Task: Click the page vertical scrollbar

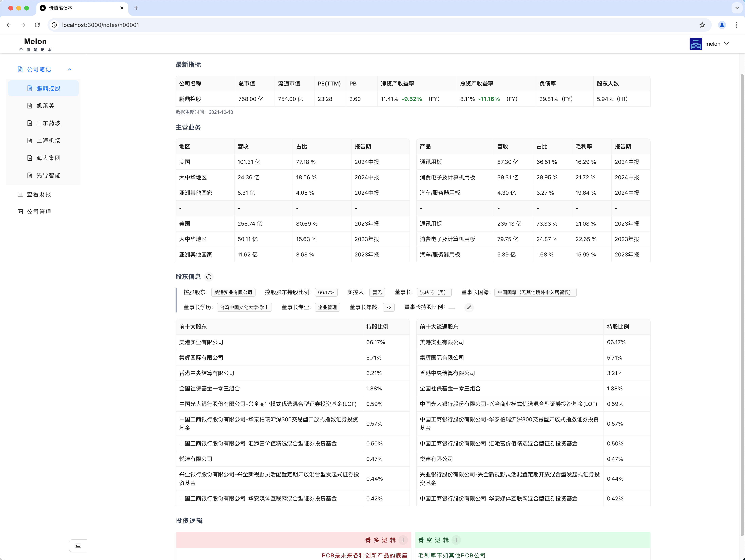Action: coord(742,305)
